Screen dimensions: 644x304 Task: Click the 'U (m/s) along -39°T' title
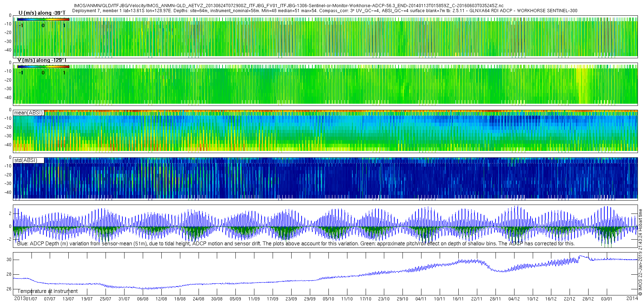(42, 13)
